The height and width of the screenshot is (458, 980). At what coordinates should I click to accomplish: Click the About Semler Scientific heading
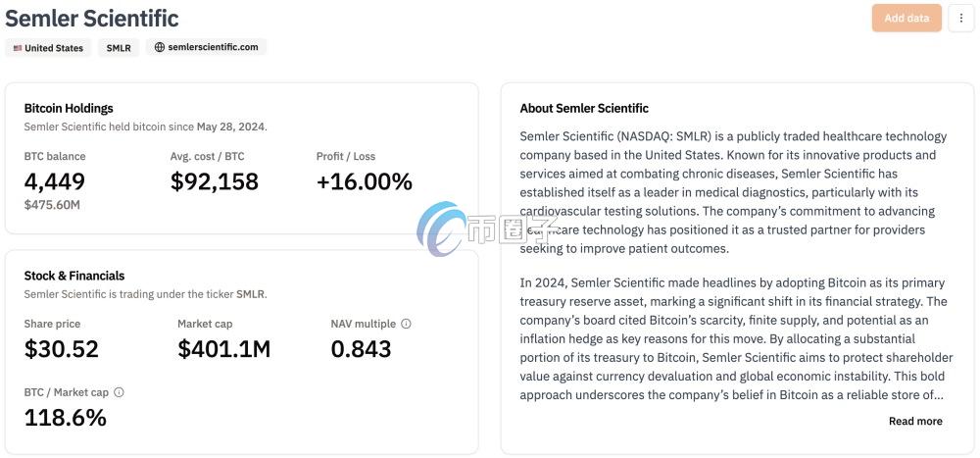[x=584, y=108]
